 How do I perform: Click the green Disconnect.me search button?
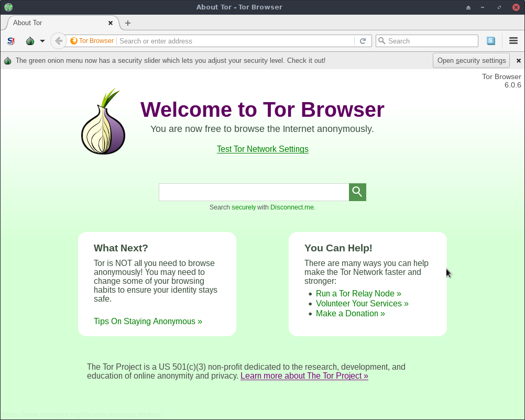point(357,192)
